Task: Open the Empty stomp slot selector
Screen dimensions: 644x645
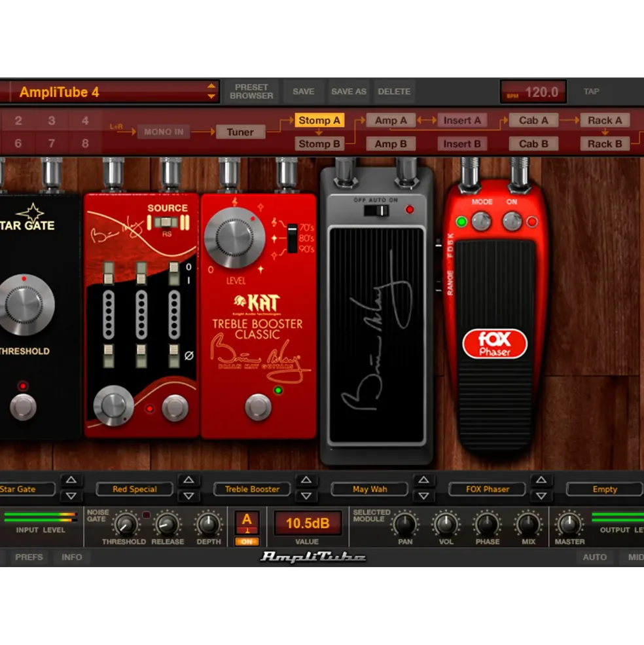Action: (x=605, y=489)
